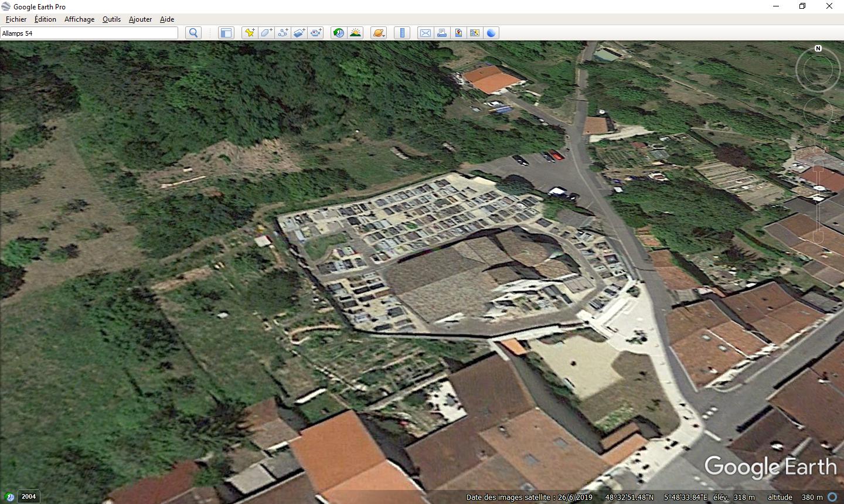View the location in Google Maps
The width and height of the screenshot is (844, 504).
[x=475, y=33]
